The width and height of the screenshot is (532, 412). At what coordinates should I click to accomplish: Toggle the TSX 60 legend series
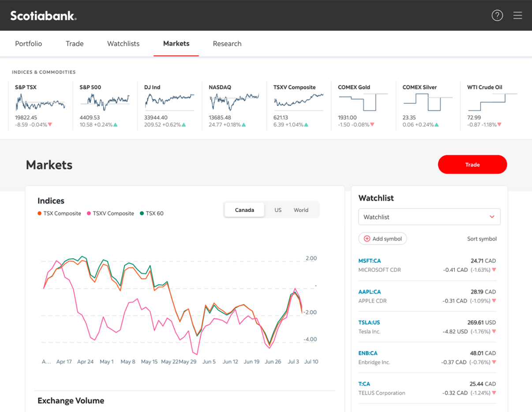[x=152, y=213]
